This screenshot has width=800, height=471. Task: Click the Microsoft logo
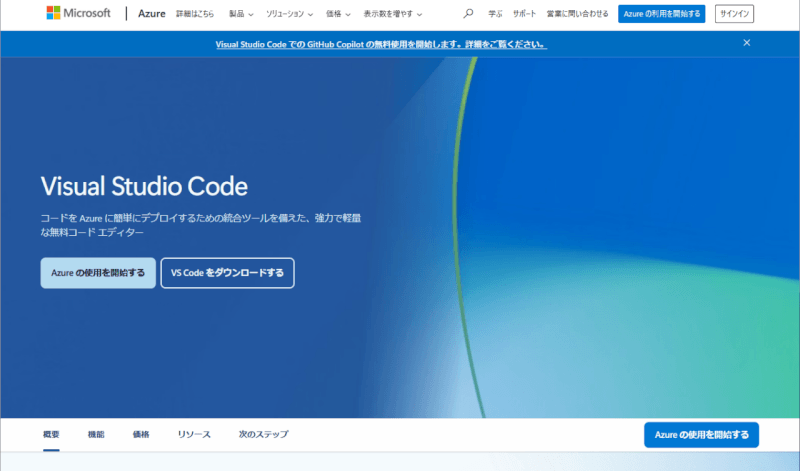click(78, 14)
